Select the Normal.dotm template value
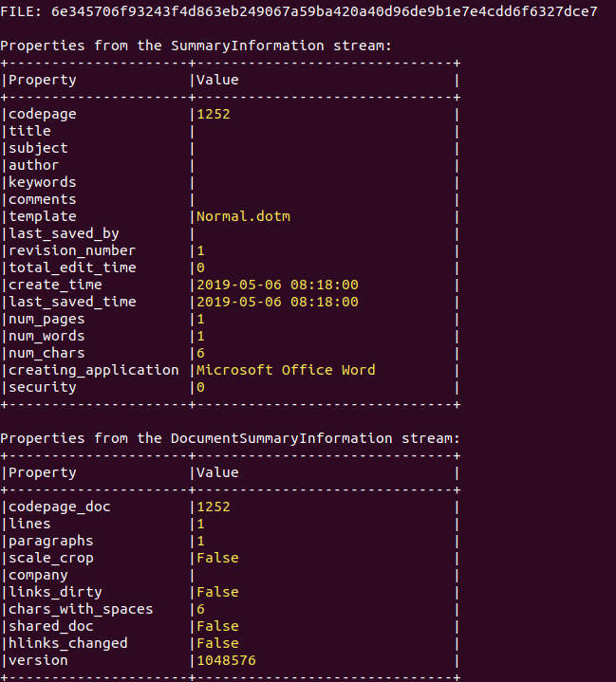The height and width of the screenshot is (682, 616). point(243,216)
